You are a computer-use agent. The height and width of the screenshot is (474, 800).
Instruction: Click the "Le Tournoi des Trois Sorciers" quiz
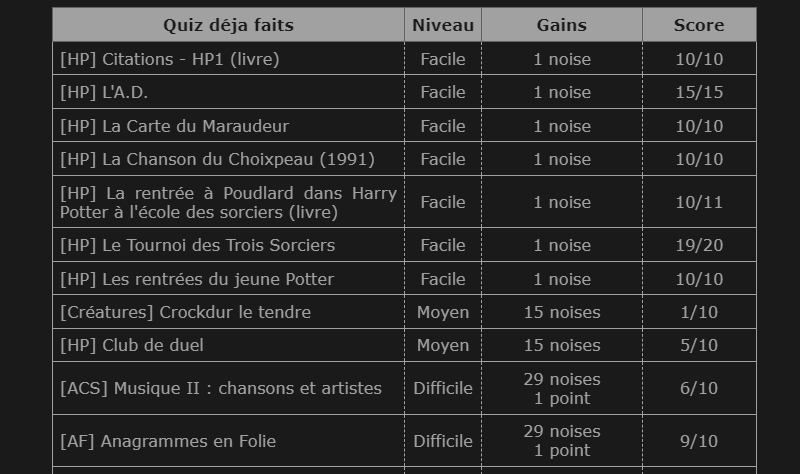198,245
